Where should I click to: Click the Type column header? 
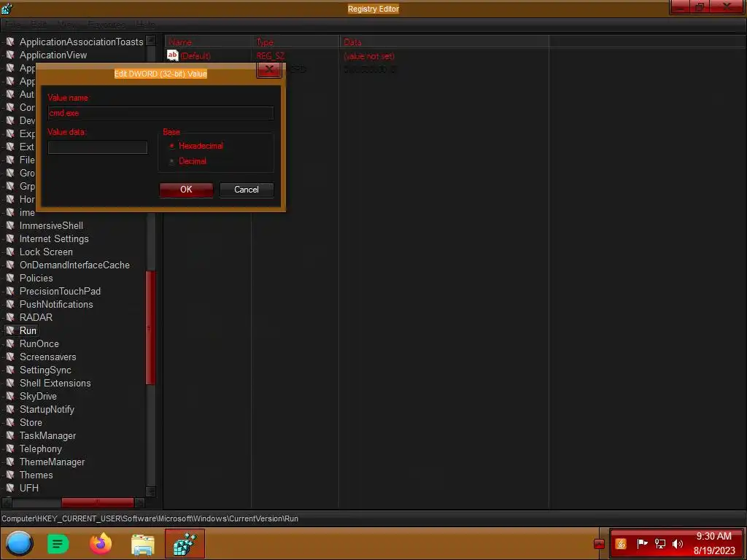(x=295, y=42)
